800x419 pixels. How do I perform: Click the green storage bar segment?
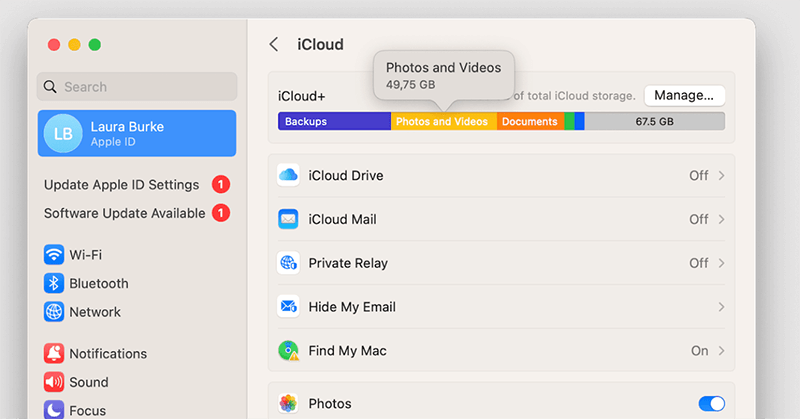click(x=569, y=121)
